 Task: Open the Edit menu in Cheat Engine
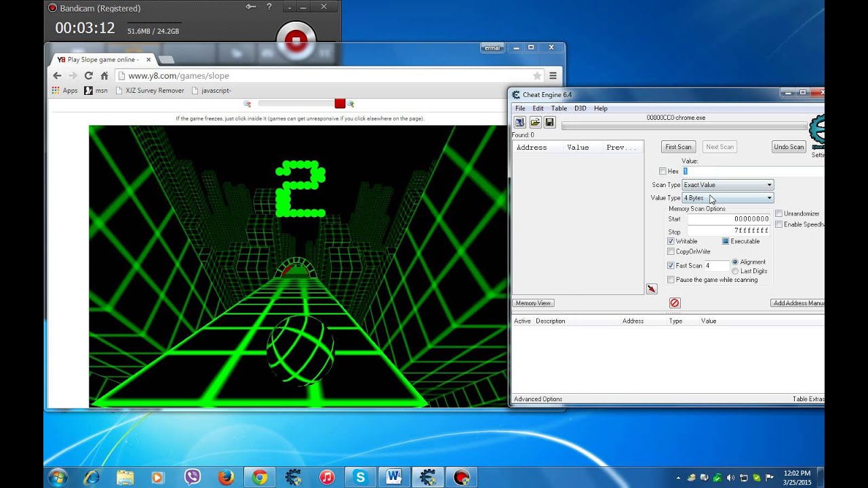point(538,108)
